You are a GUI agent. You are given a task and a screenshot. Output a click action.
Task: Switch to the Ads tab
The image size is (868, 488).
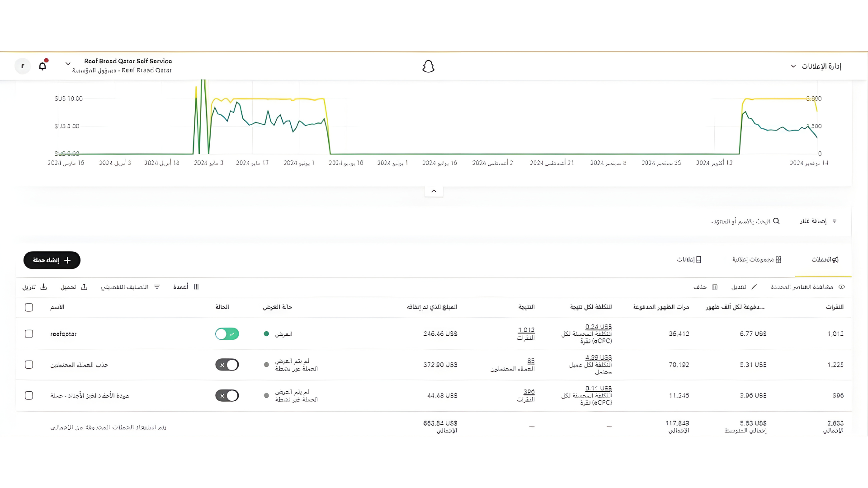coord(689,260)
